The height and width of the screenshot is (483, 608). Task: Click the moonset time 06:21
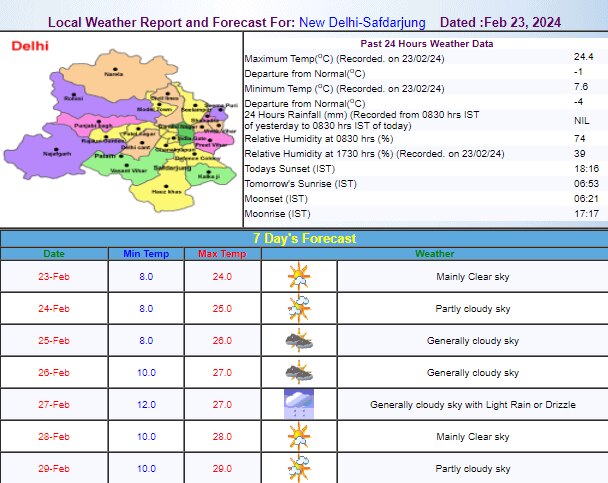tap(586, 198)
